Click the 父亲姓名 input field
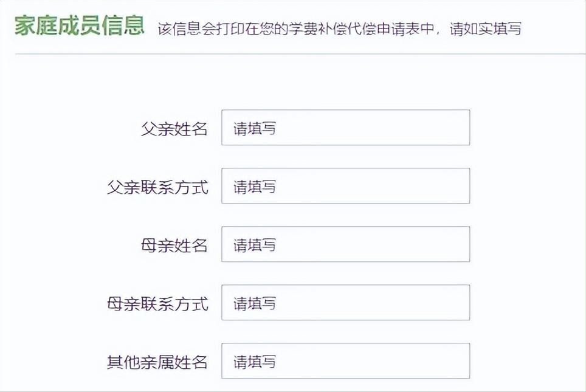The height and width of the screenshot is (392, 586). (x=345, y=128)
